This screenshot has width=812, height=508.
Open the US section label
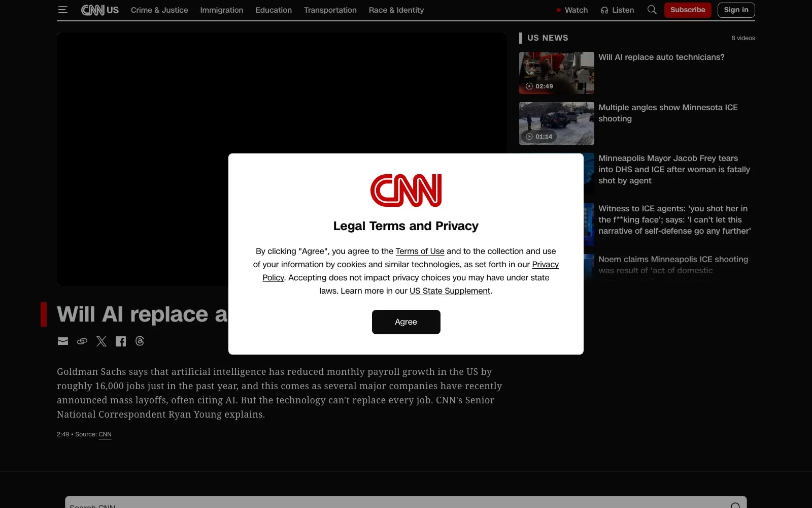[x=113, y=10]
